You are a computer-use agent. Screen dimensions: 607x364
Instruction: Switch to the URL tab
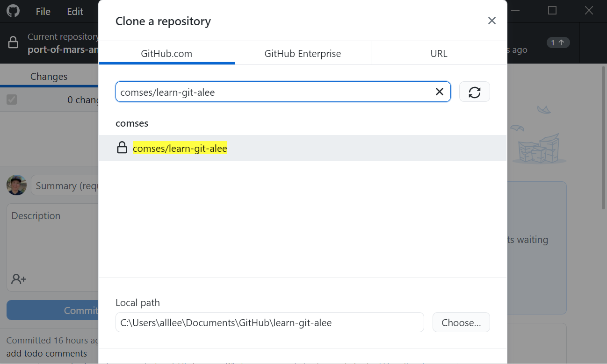[x=439, y=53]
